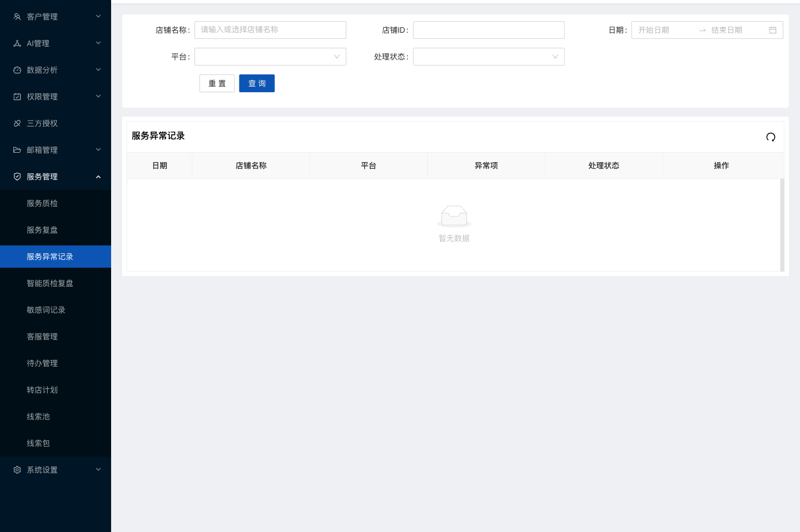Click the 异常项 column header
This screenshot has width=800, height=532.
[x=486, y=165]
